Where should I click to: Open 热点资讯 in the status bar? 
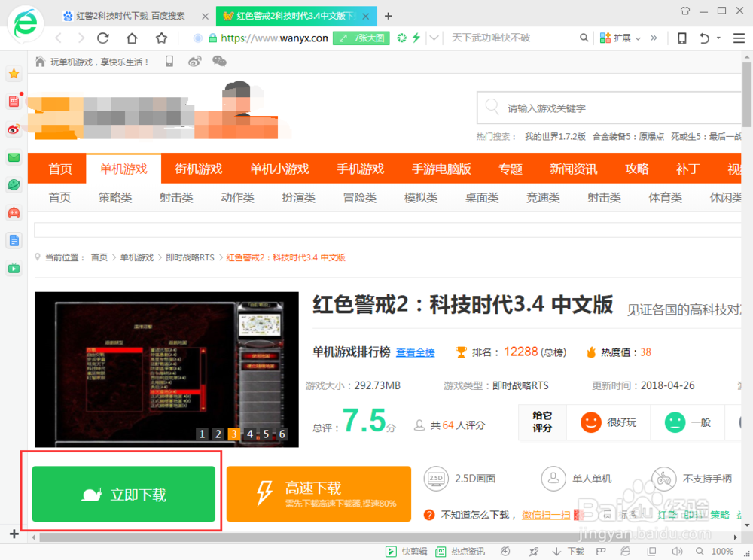click(x=460, y=552)
